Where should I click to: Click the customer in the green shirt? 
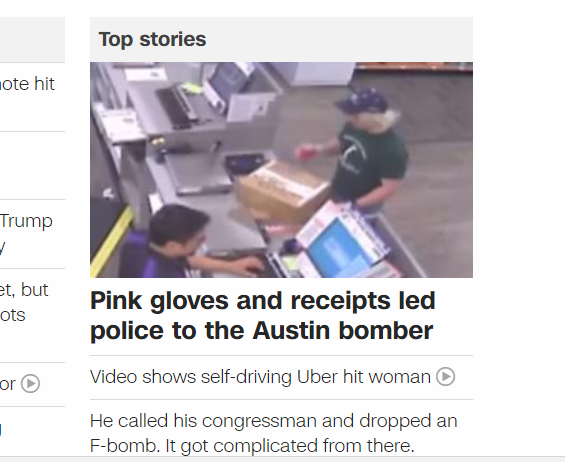point(364,151)
